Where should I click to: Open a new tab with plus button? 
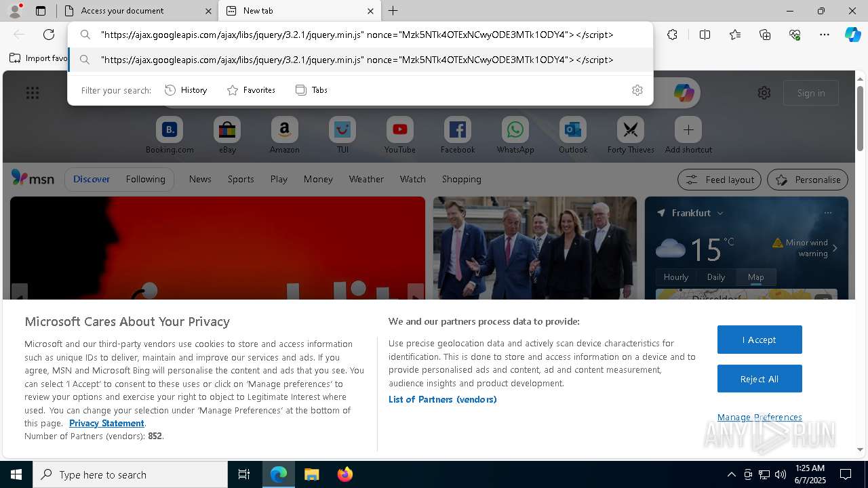393,11
